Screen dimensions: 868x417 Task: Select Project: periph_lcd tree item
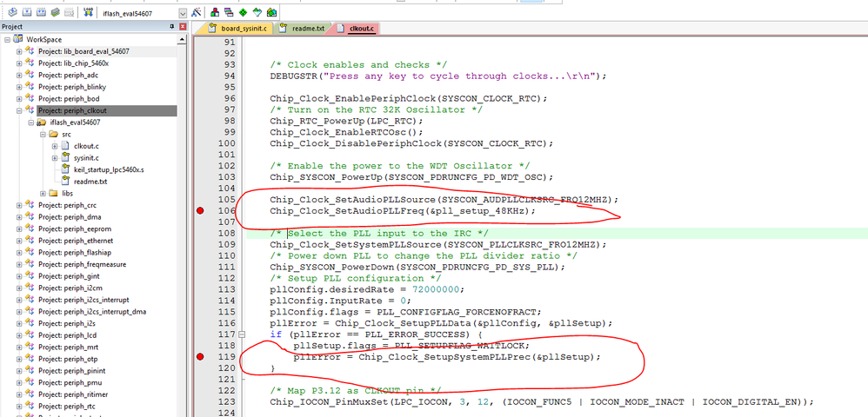point(67,335)
